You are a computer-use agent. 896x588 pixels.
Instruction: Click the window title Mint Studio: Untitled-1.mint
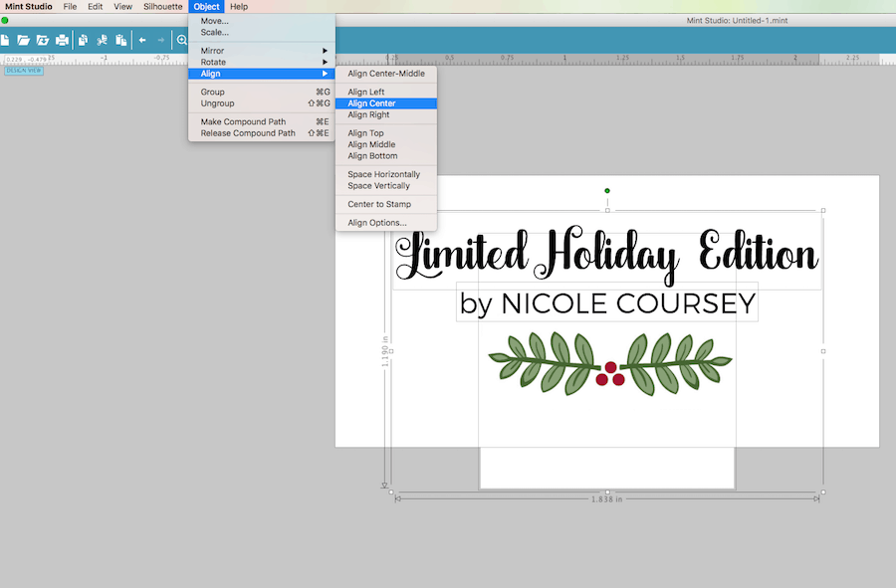tap(737, 21)
